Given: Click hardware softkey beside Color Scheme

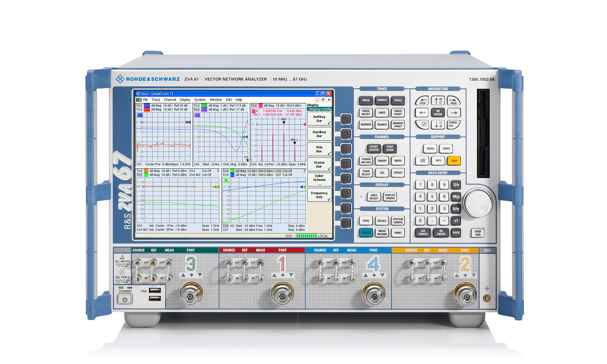Looking at the screenshot, I should pyautogui.click(x=346, y=178).
